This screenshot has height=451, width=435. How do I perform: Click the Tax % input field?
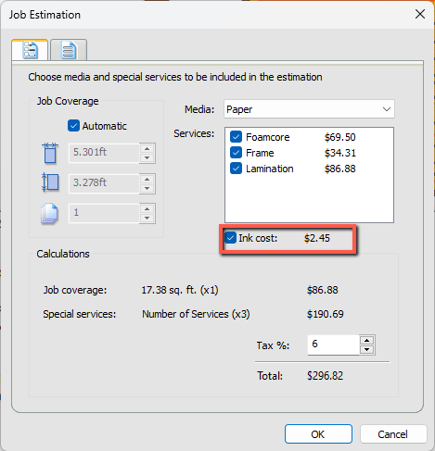[x=333, y=345]
